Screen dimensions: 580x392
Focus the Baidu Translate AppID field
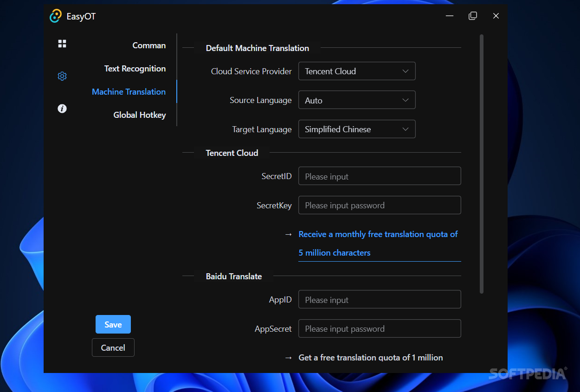380,300
